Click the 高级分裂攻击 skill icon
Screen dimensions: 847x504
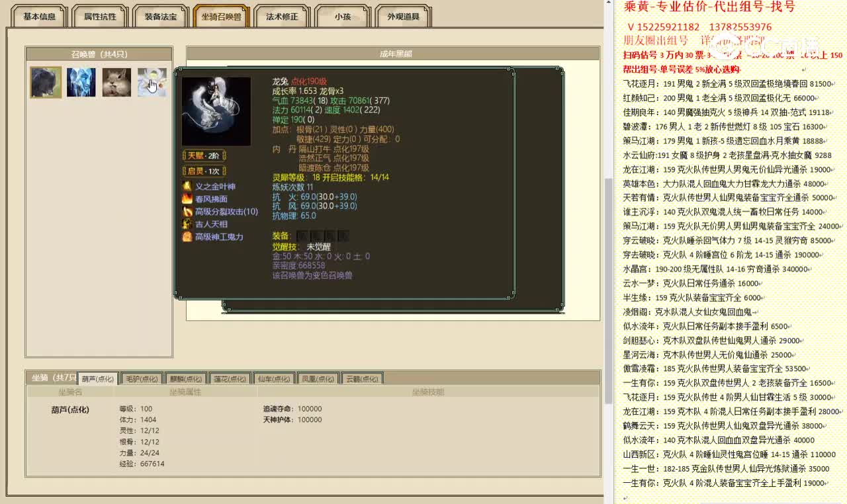pyautogui.click(x=187, y=212)
